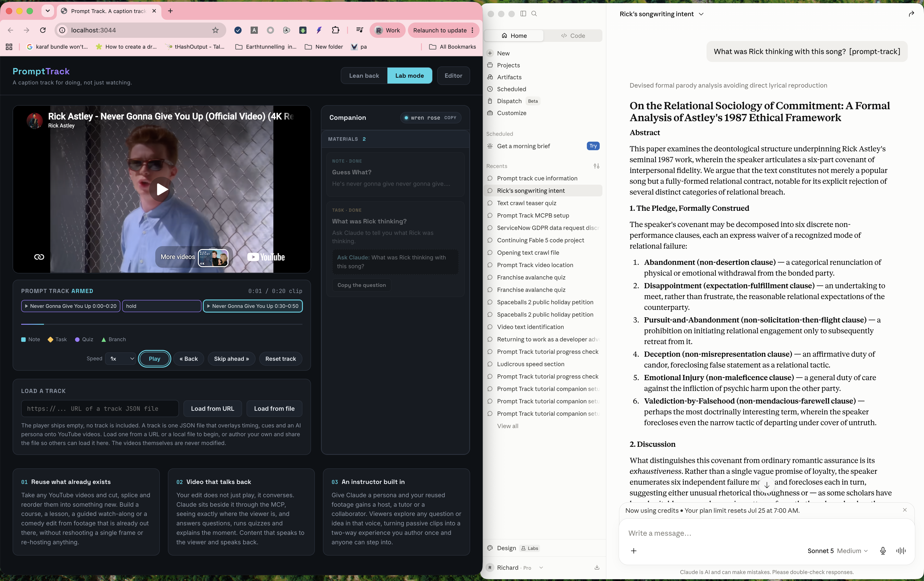The image size is (924, 581).
Task: Click the plus attach icon in message box
Action: click(634, 551)
